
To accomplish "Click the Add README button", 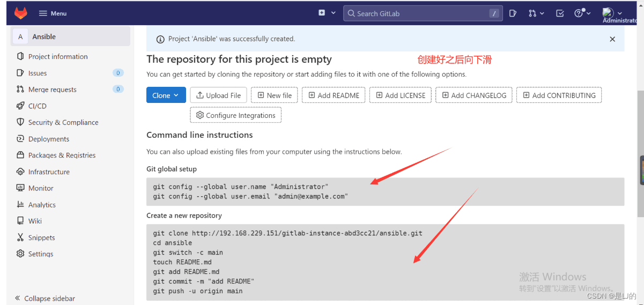I will point(334,95).
